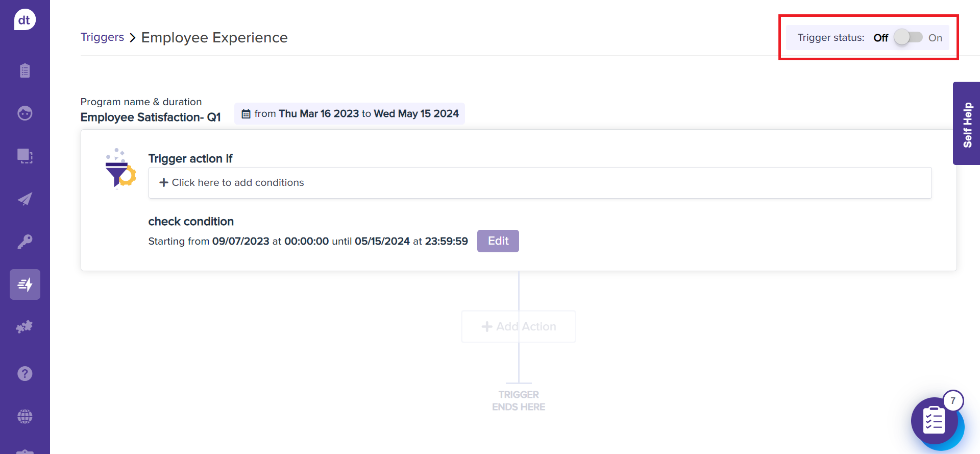The image size is (980, 454).
Task: Open the dashed square dashboard sidebar icon
Action: point(24,156)
